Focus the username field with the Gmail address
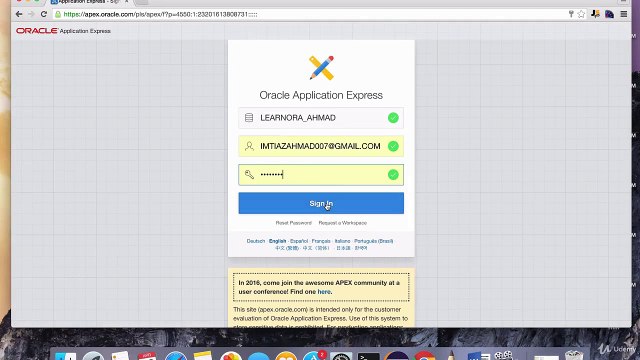Image resolution: width=640 pixels, height=360 pixels. coord(321,146)
